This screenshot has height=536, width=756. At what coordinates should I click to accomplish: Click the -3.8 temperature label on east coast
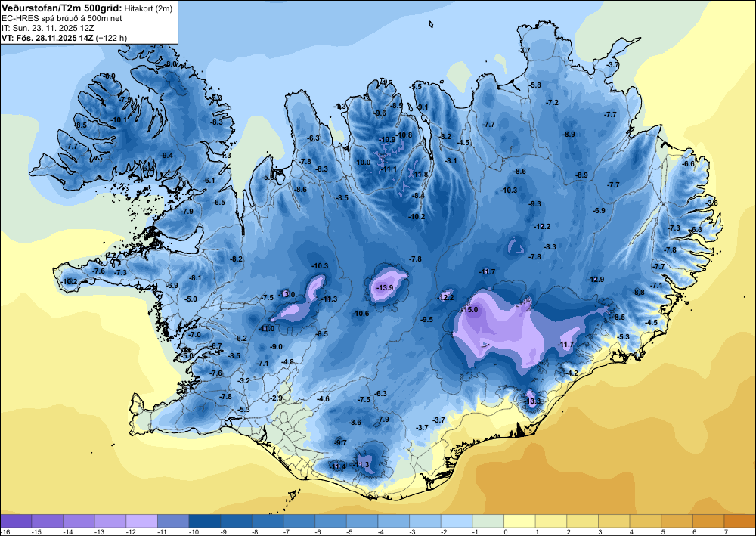coord(711,203)
